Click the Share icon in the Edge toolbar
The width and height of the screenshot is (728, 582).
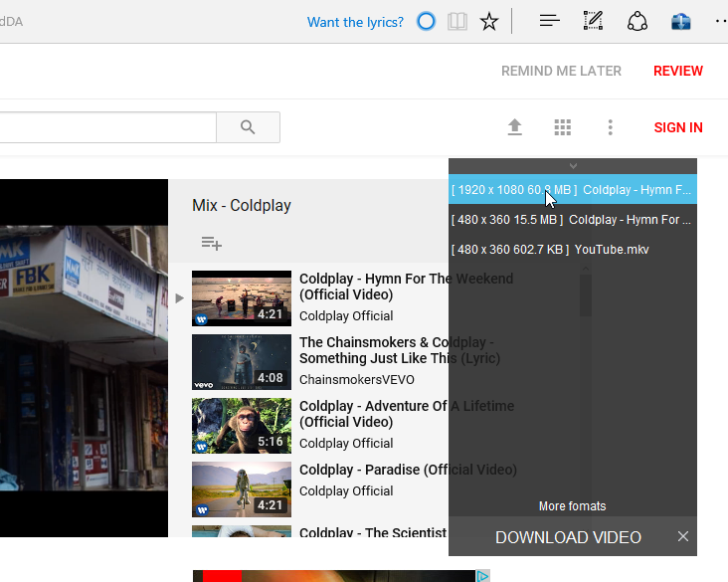click(637, 21)
